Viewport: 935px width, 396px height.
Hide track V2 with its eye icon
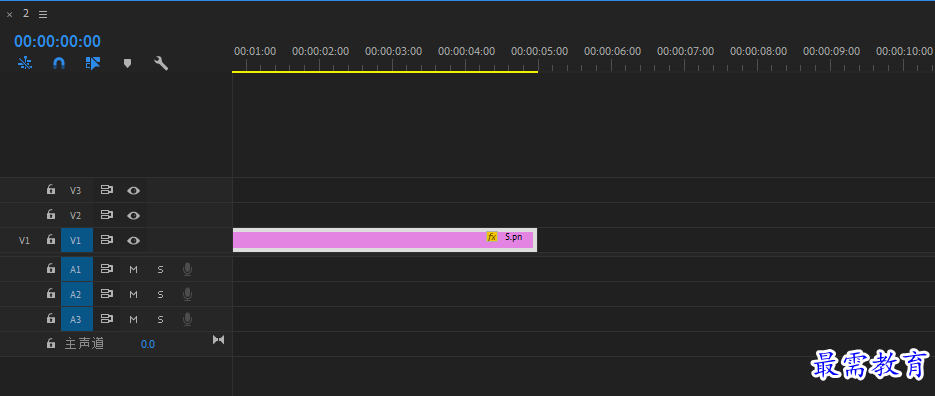coord(134,215)
